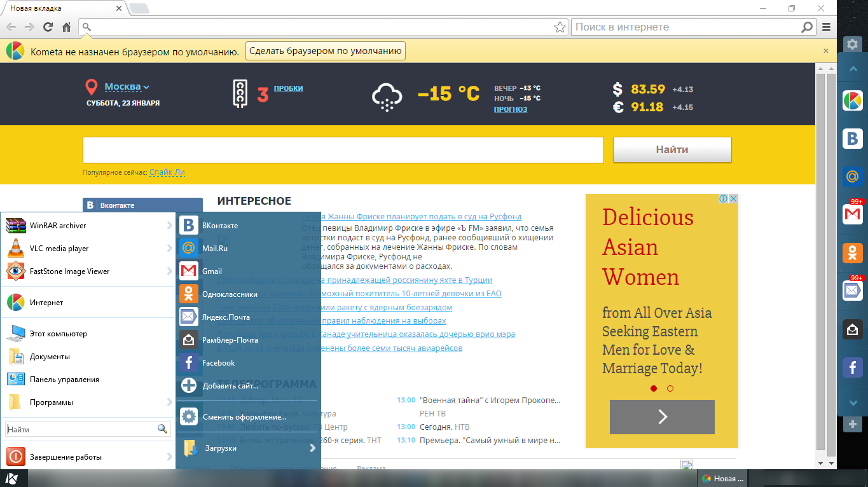
Task: Open ВКонтакте in the start menu sites list
Action: click(x=248, y=226)
